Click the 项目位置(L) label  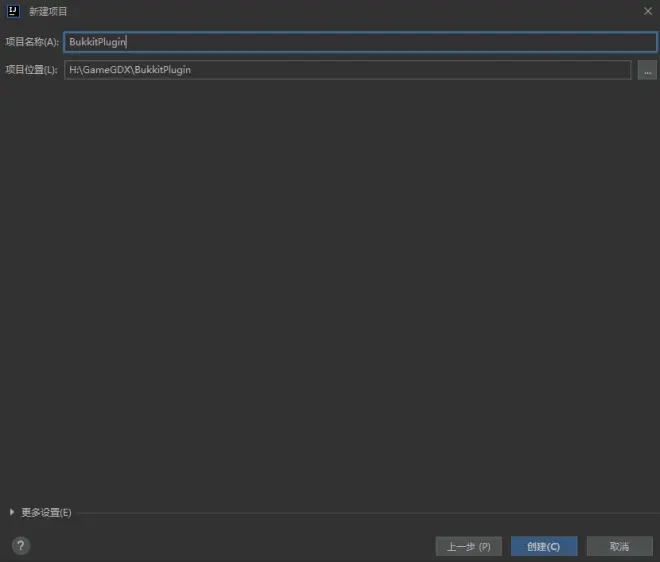click(32, 70)
